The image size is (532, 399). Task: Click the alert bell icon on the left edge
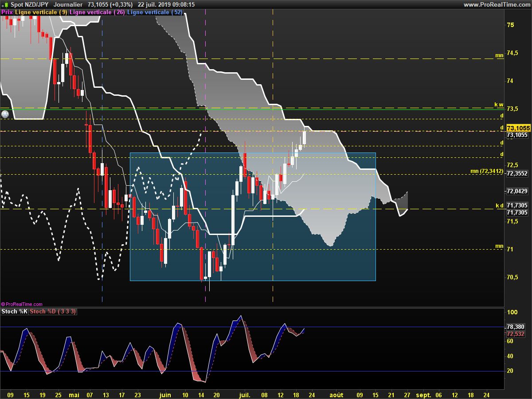click(5, 114)
